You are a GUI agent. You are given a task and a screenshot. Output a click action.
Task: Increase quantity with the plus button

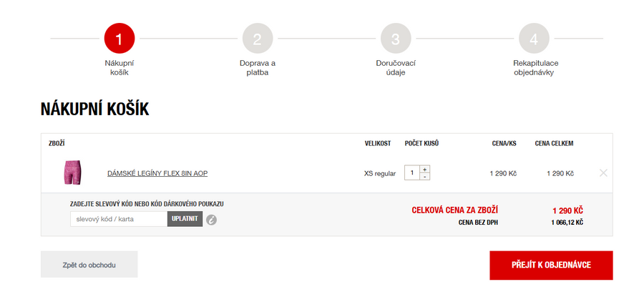[425, 169]
